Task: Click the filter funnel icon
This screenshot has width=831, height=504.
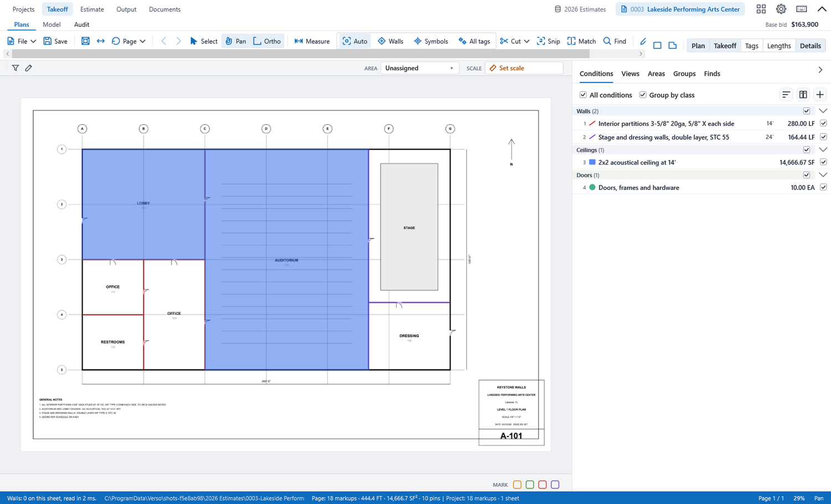Action: click(16, 68)
